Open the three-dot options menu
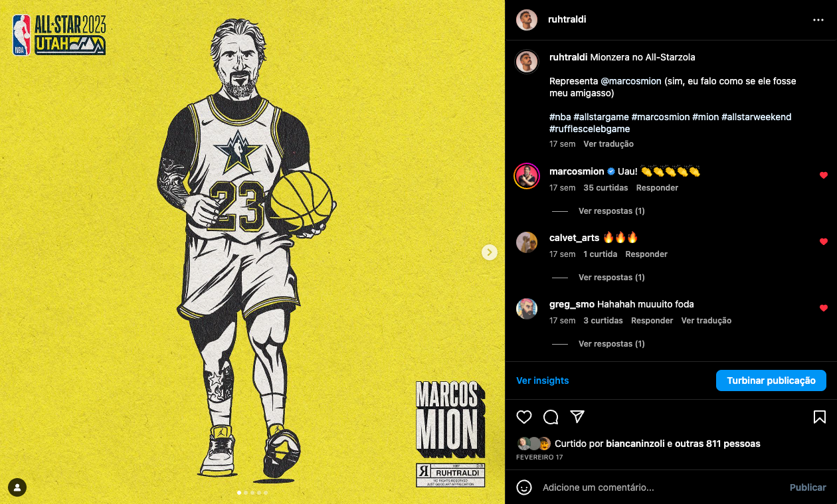 pyautogui.click(x=818, y=20)
